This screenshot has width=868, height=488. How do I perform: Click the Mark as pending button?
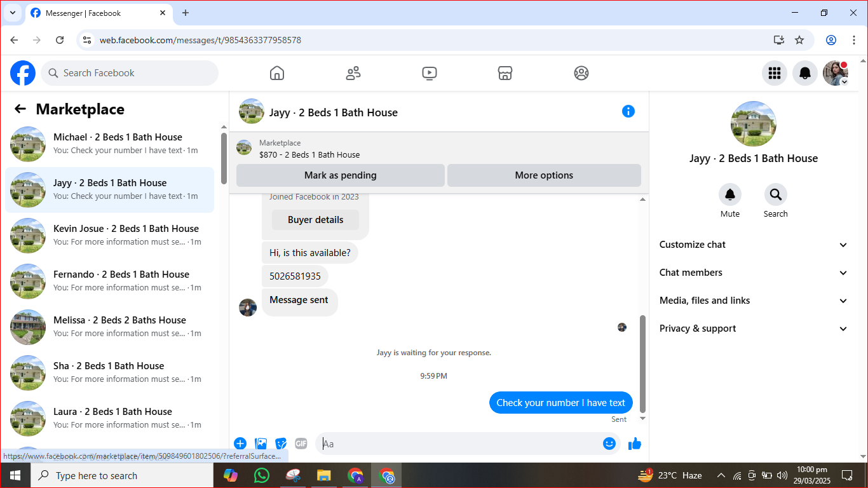click(340, 175)
